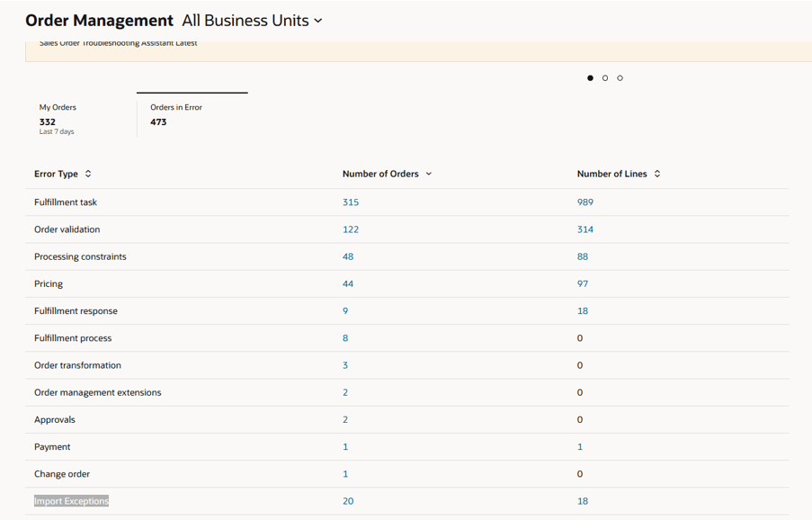Open the 48 Processing constraints orders
The image size is (812, 520).
[x=348, y=257]
